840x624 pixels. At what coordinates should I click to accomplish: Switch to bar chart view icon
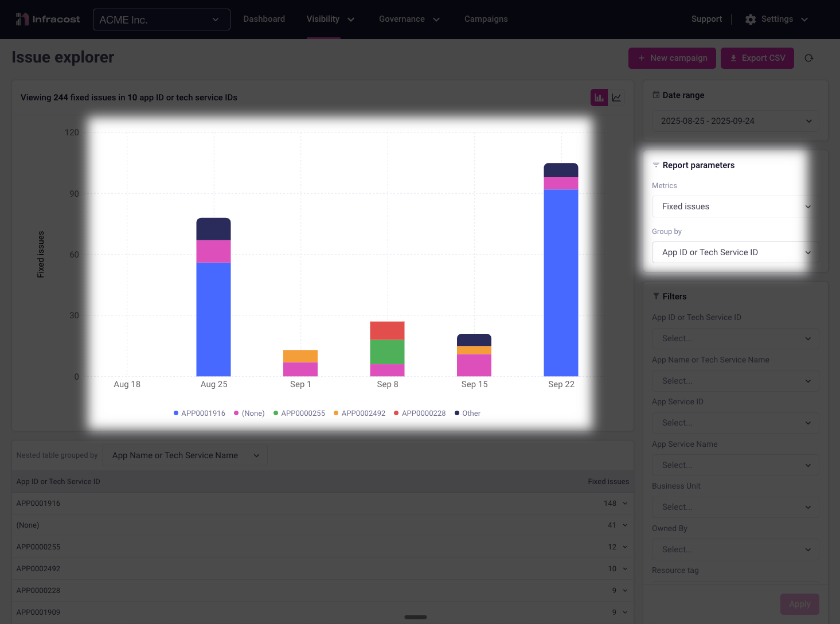599,97
